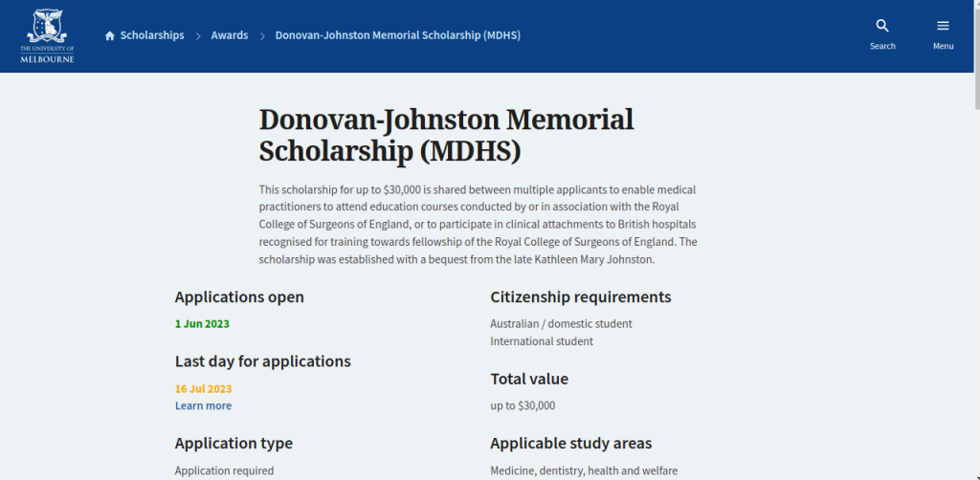
Task: Click the orange 16 Jul 2023 date
Action: pyautogui.click(x=203, y=389)
